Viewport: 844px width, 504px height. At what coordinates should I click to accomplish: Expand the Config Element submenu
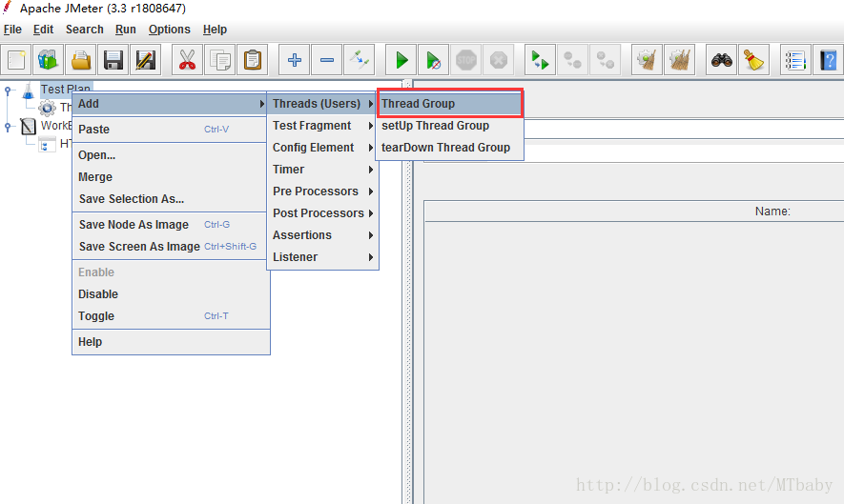pyautogui.click(x=322, y=148)
